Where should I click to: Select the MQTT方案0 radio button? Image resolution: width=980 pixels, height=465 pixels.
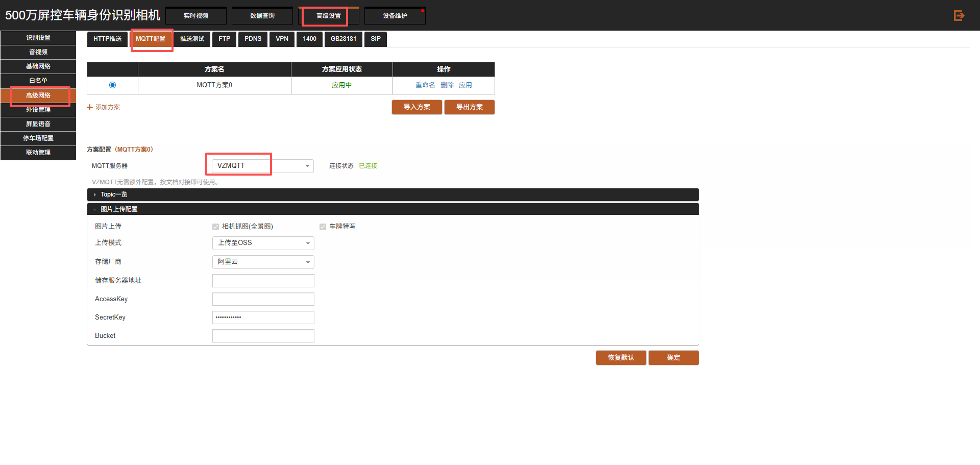[112, 85]
